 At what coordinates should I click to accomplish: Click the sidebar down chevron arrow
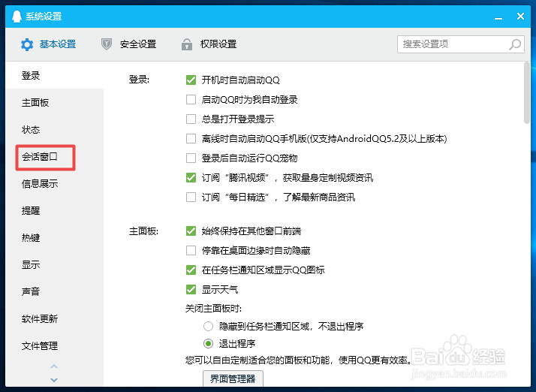click(54, 380)
